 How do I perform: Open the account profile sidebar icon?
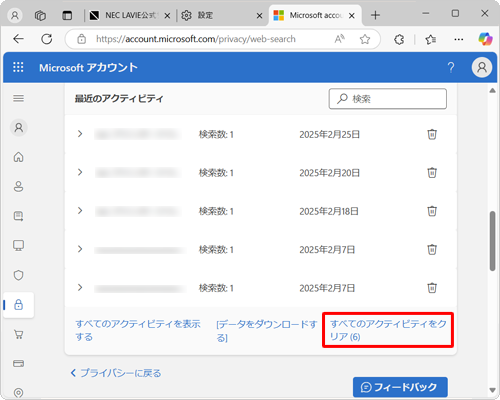(19, 128)
